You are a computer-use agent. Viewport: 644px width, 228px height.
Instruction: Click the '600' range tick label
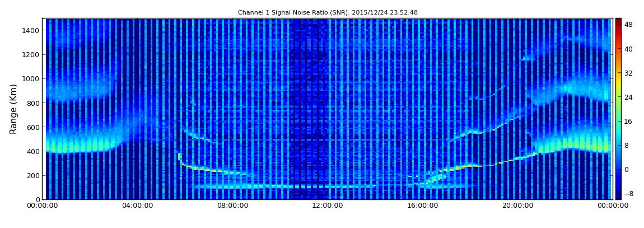point(33,127)
